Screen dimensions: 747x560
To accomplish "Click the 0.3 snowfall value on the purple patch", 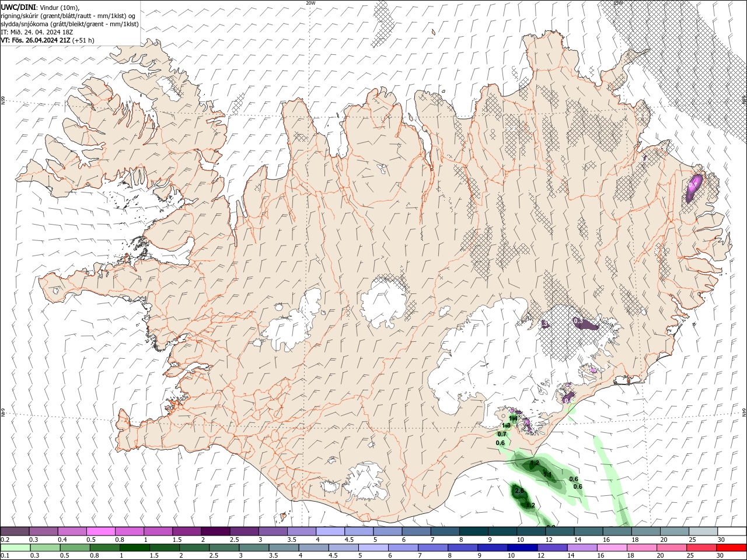I will click(x=578, y=321).
